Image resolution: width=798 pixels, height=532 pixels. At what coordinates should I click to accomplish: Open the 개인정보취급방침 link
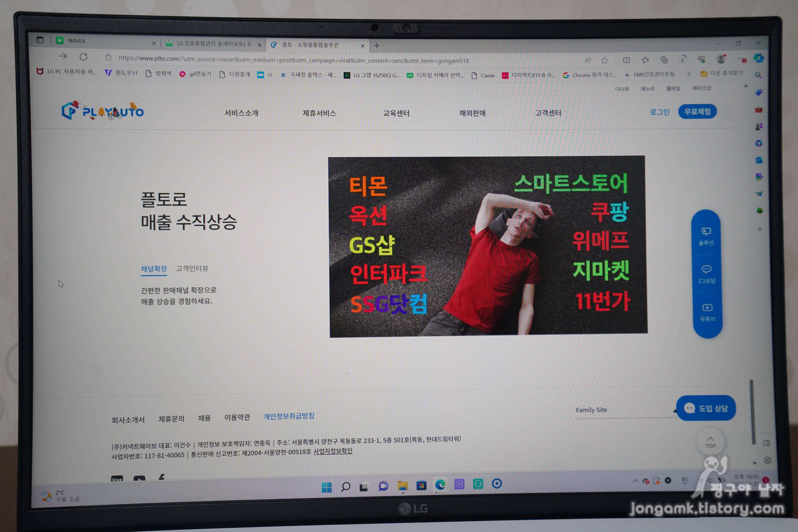[x=289, y=416]
